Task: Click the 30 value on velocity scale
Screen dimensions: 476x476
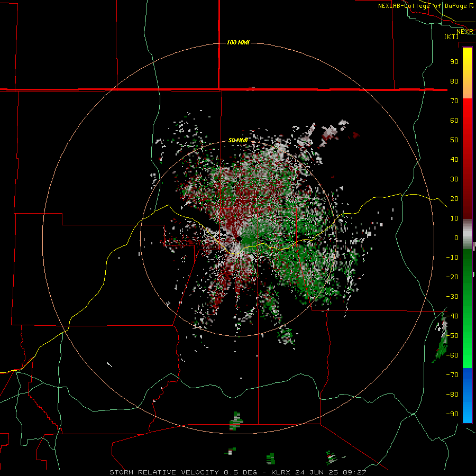Action: (x=454, y=179)
